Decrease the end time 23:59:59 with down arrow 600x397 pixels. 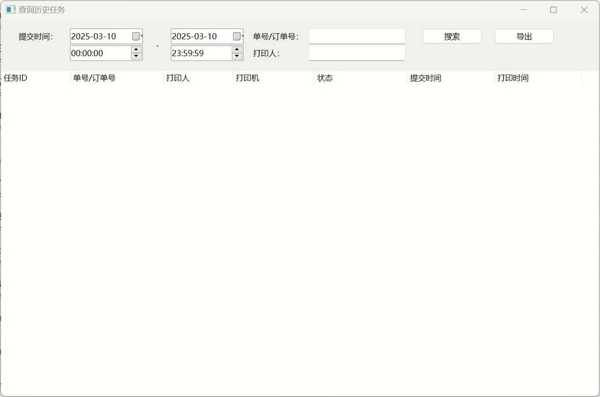pyautogui.click(x=237, y=56)
